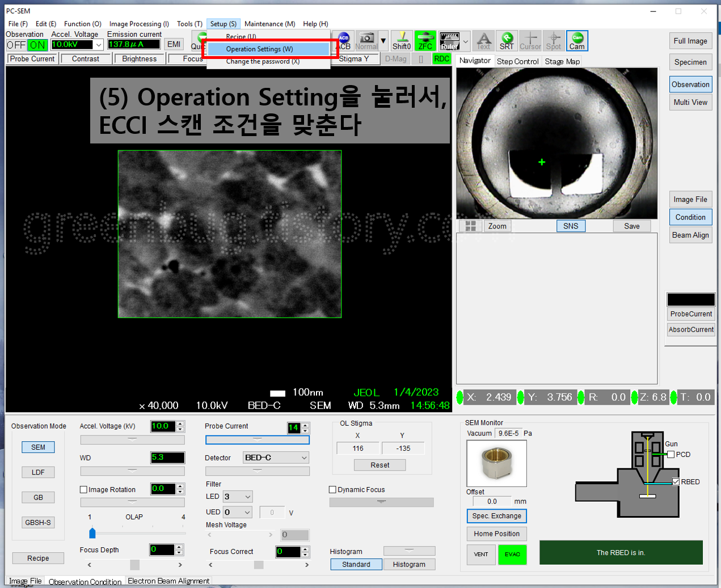Click the four-pane grid icon in Navigator
This screenshot has height=588, width=721.
click(470, 226)
